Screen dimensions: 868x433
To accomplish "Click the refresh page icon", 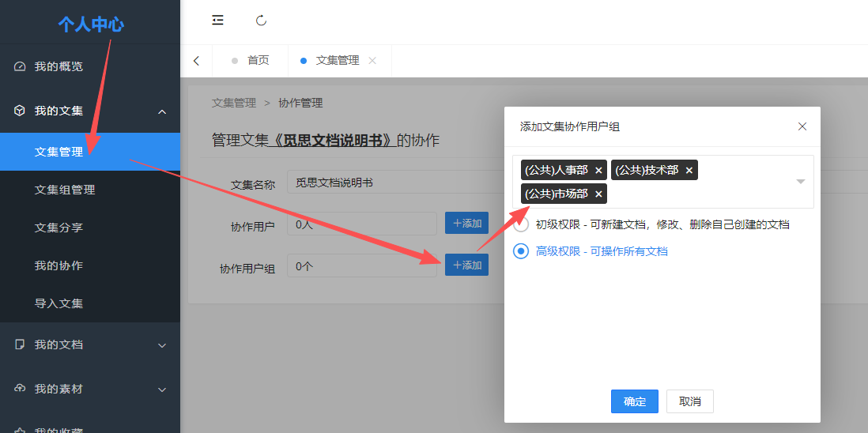I will pyautogui.click(x=262, y=21).
